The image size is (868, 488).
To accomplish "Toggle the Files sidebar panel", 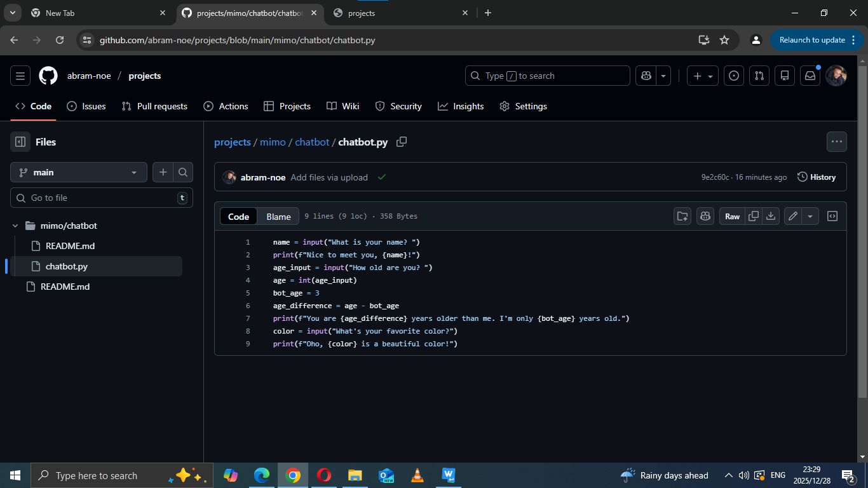I will click(x=20, y=142).
